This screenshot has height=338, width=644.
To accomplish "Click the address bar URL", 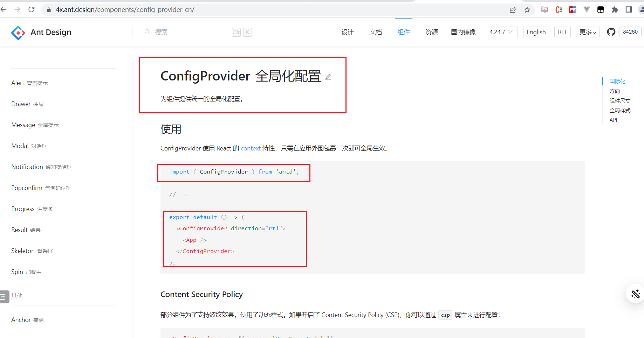I will coord(125,9).
